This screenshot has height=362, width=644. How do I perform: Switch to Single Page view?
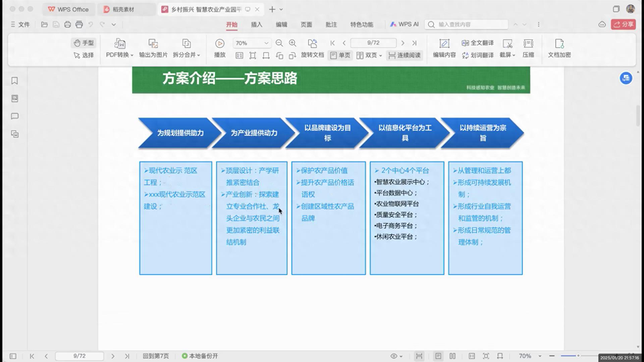pos(340,55)
